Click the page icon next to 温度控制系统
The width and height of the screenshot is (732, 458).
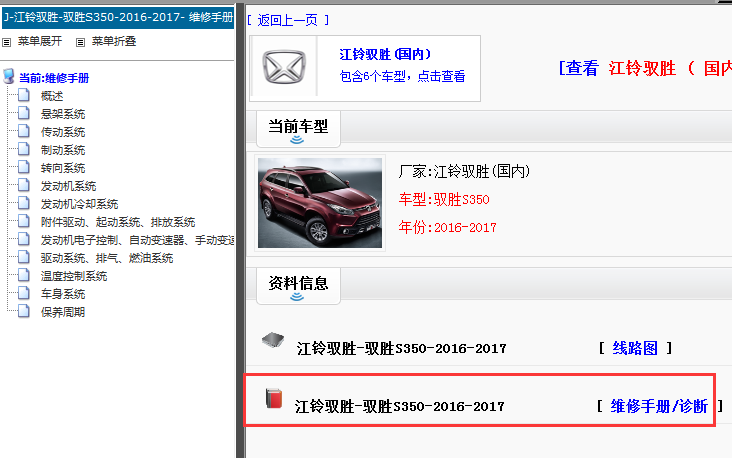(x=24, y=275)
